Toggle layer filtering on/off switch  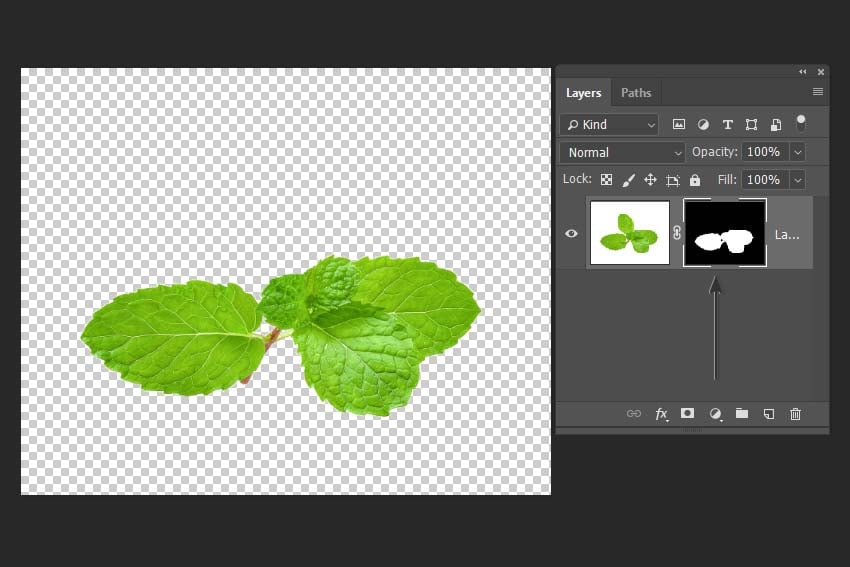click(x=801, y=124)
